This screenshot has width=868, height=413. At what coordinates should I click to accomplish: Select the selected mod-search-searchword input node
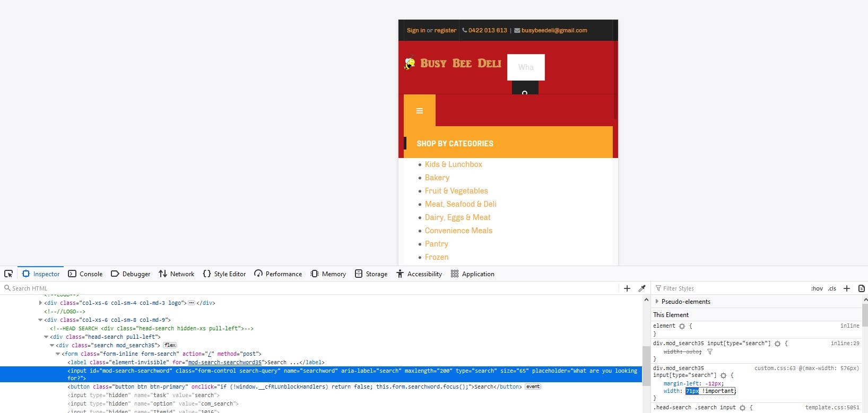tap(321, 374)
